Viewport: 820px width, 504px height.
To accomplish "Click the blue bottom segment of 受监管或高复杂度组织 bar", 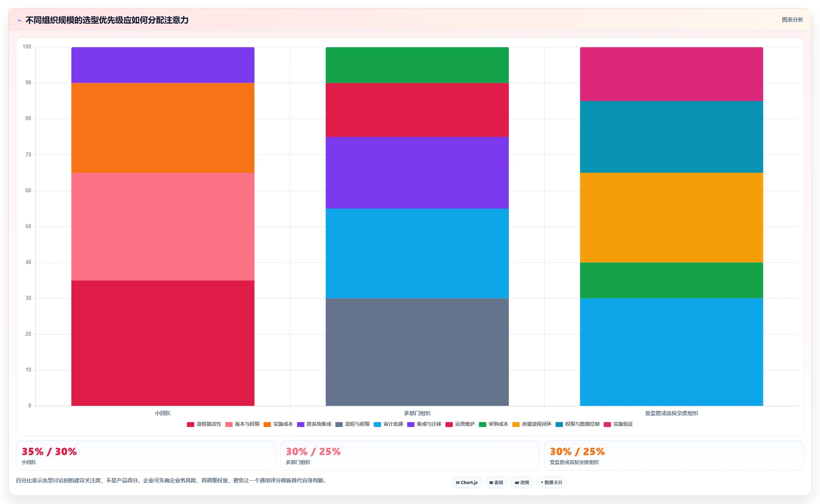I will click(x=672, y=352).
